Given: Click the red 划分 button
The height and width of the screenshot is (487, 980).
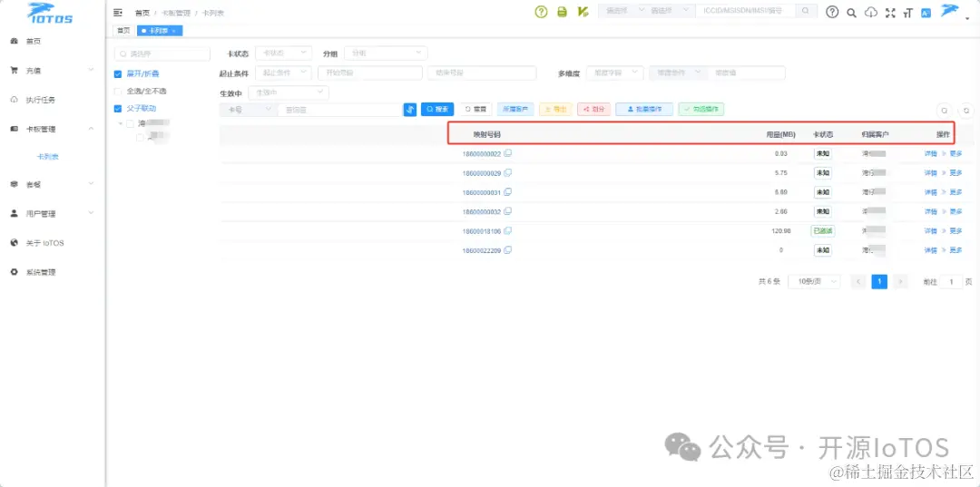Looking at the screenshot, I should (593, 109).
